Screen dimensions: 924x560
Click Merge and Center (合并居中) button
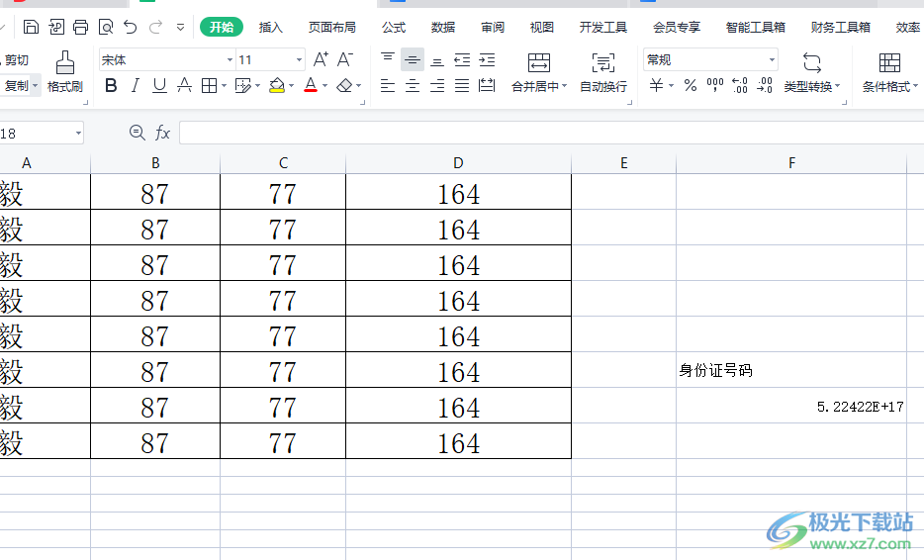pyautogui.click(x=539, y=72)
